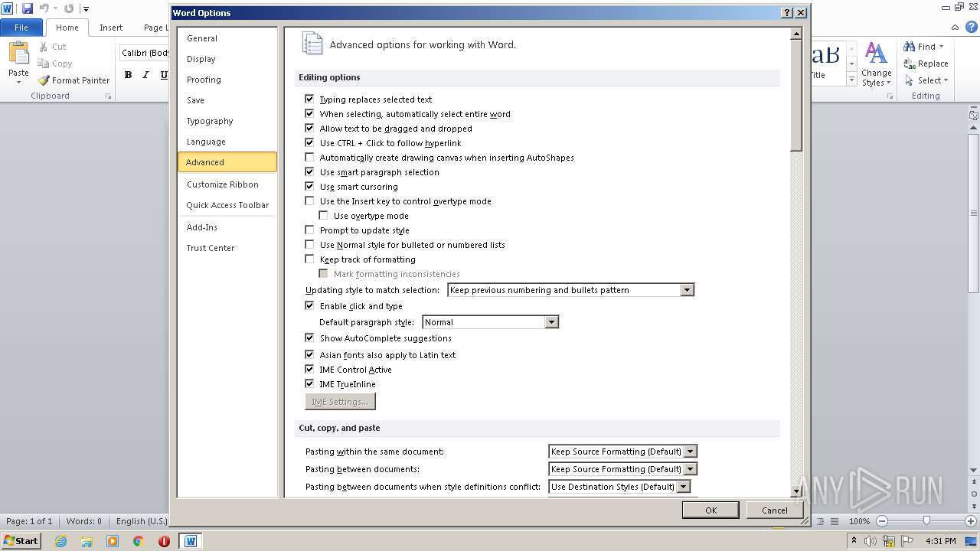980x551 pixels.
Task: Open Opera from the taskbar
Action: 164,541
